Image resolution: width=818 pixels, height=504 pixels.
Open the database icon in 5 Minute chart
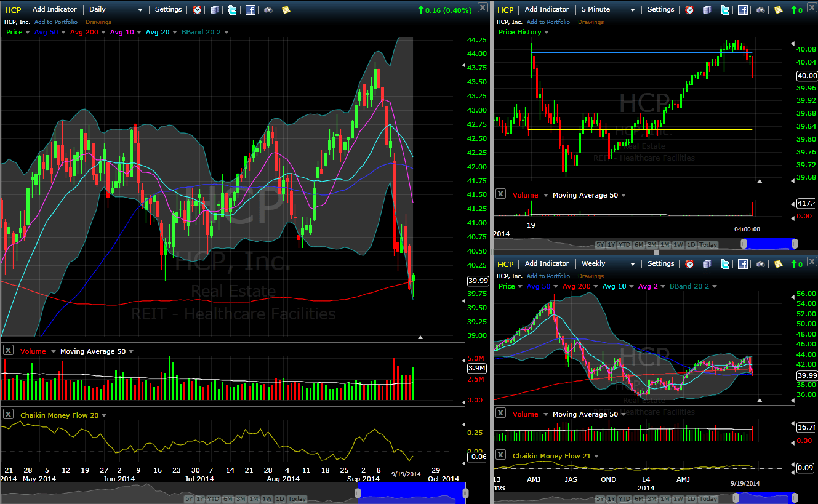(707, 10)
